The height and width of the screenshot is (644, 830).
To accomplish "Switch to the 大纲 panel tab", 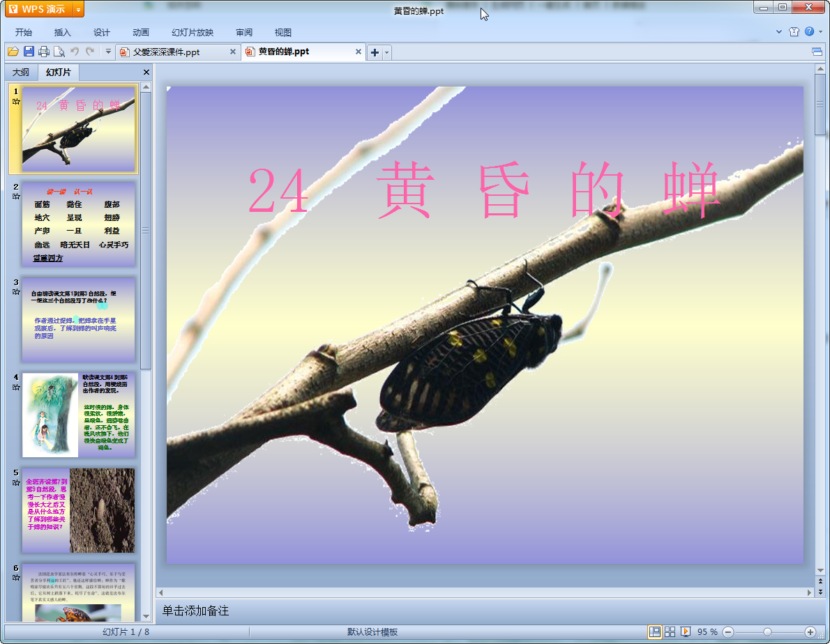I will [x=21, y=72].
